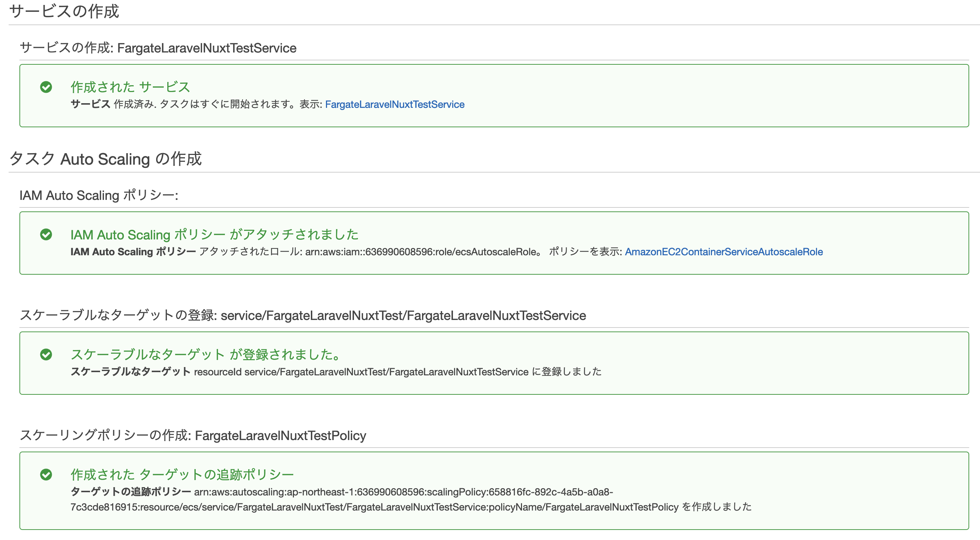Click the resourceId service path text
This screenshot has width=980, height=540.
(361, 372)
